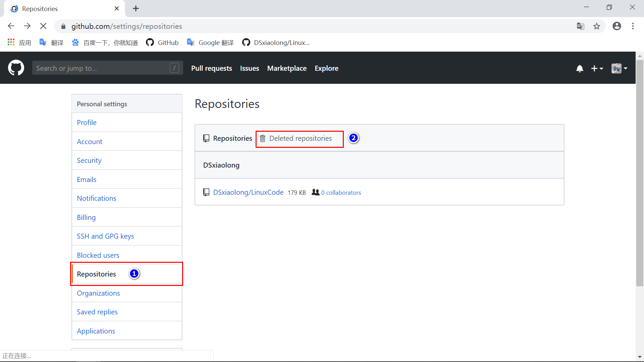This screenshot has width=644, height=362.
Task: Click the 0 collaborators link
Action: click(341, 193)
